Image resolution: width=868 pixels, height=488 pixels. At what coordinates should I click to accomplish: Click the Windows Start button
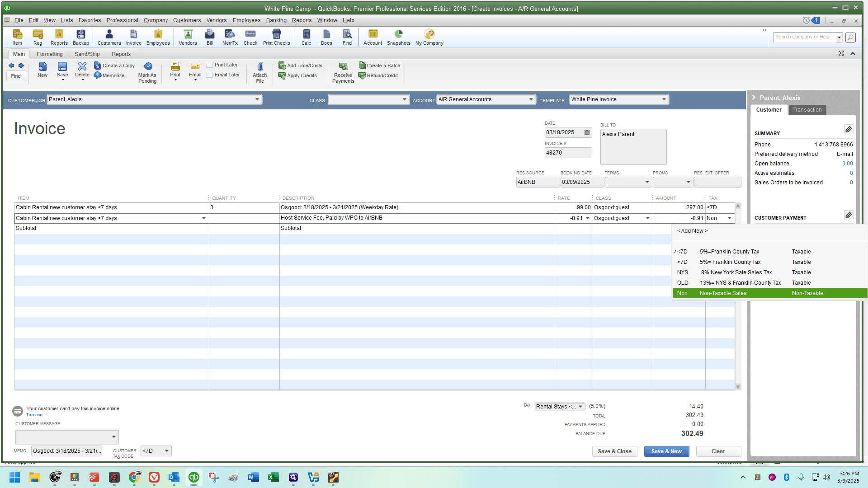point(14,477)
